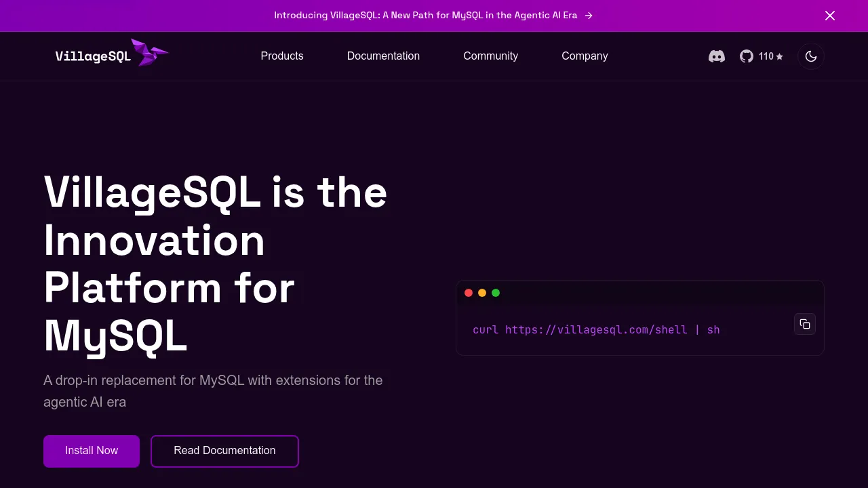Open the Community menu
This screenshot has height=488, width=868.
490,56
